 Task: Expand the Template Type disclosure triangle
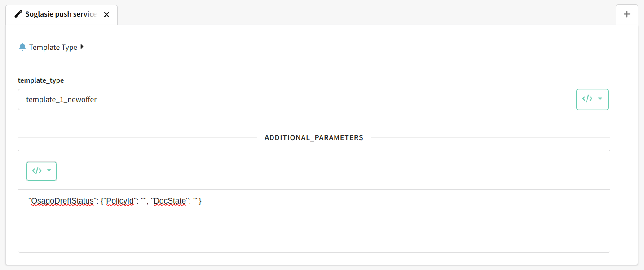point(82,46)
